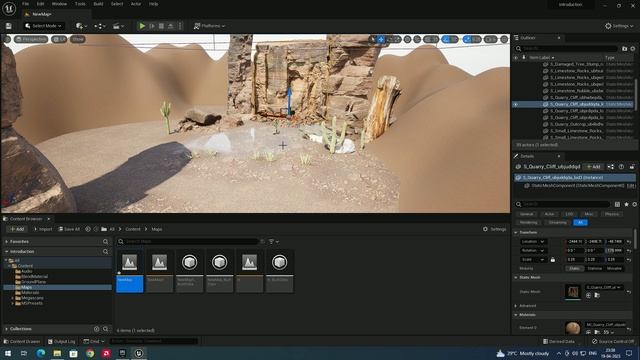Click Save All in Content Browser
The height and width of the screenshot is (360, 640).
[x=69, y=229]
